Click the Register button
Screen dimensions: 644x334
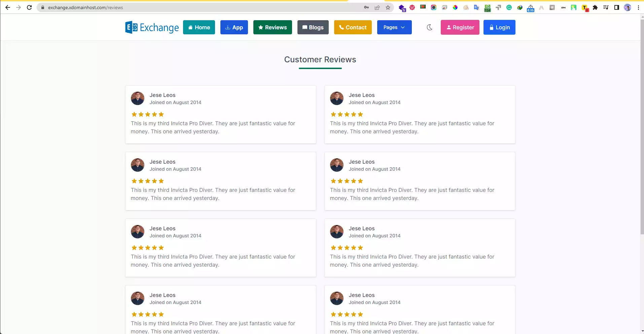pos(460,27)
